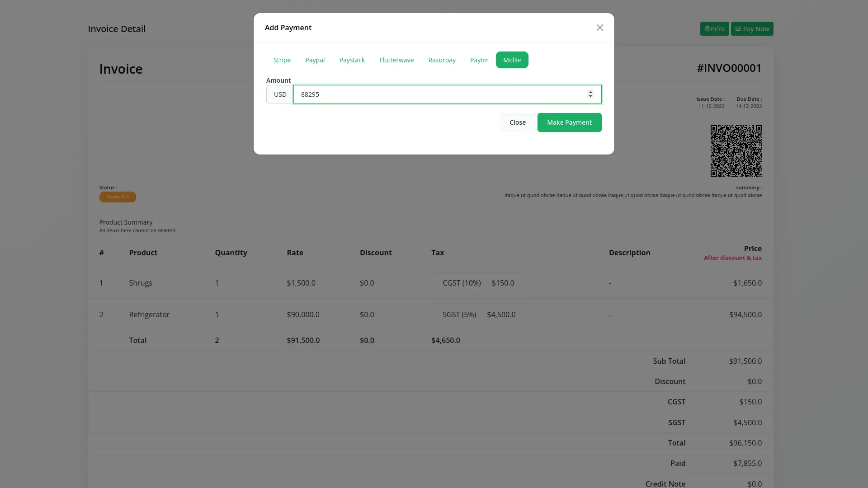This screenshot has width=868, height=488.
Task: Click into the Amount input field
Action: point(439,94)
